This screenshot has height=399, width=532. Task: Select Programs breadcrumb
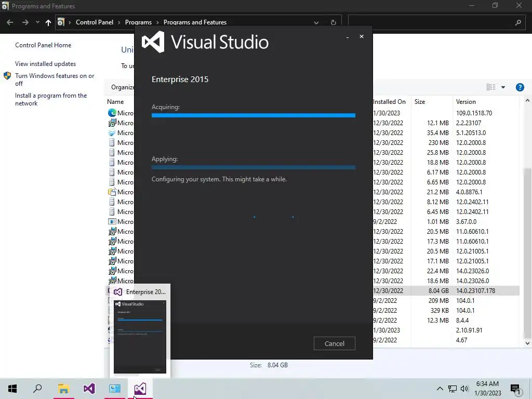138,22
